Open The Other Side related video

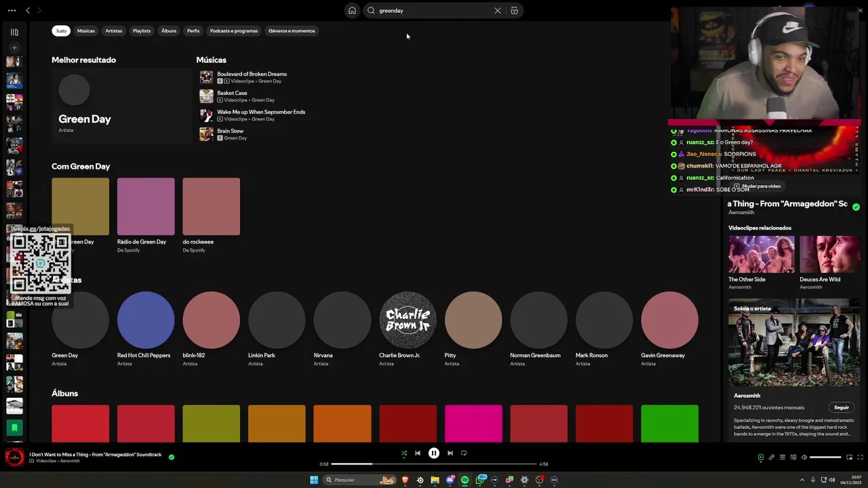761,262
